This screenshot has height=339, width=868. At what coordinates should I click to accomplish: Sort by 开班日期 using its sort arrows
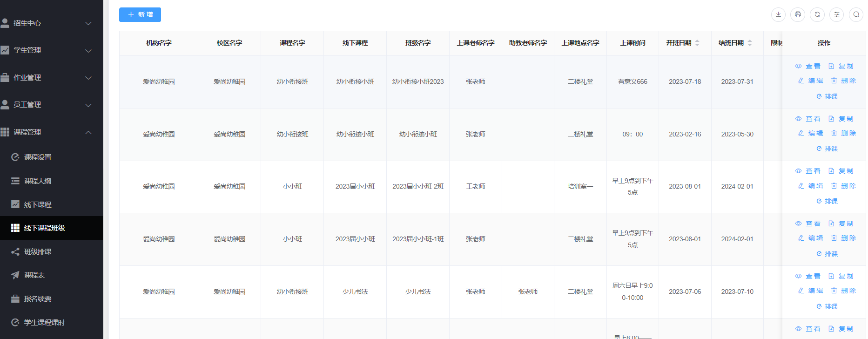[x=697, y=43]
